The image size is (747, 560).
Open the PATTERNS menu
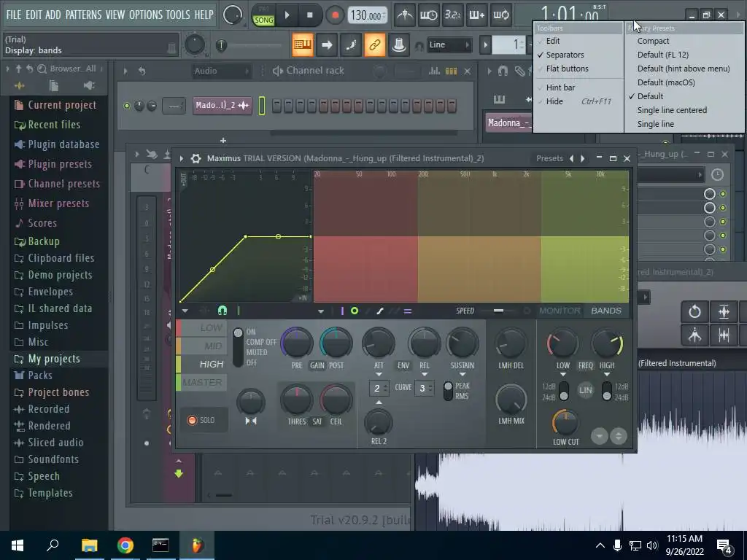point(83,15)
